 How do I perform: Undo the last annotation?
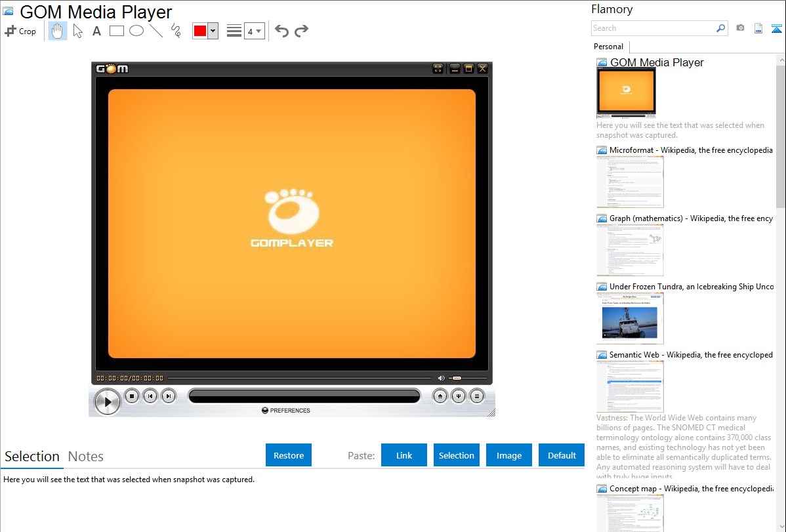coord(281,31)
